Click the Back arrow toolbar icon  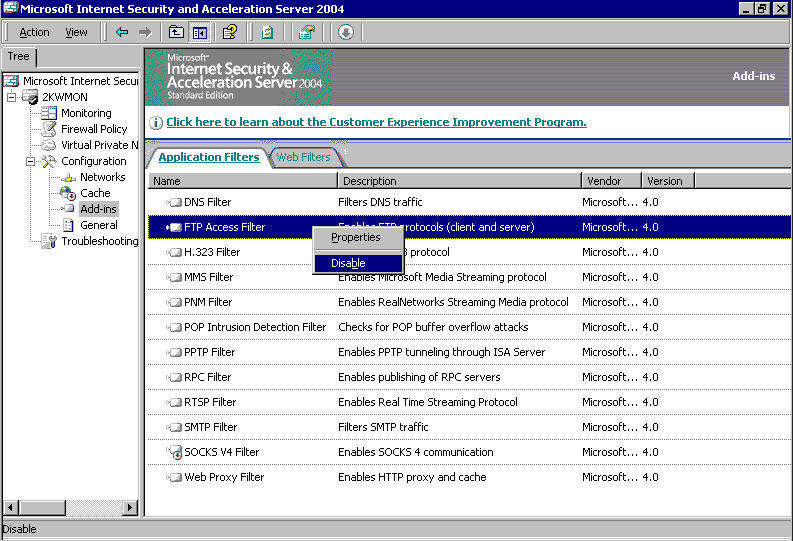pyautogui.click(x=122, y=32)
